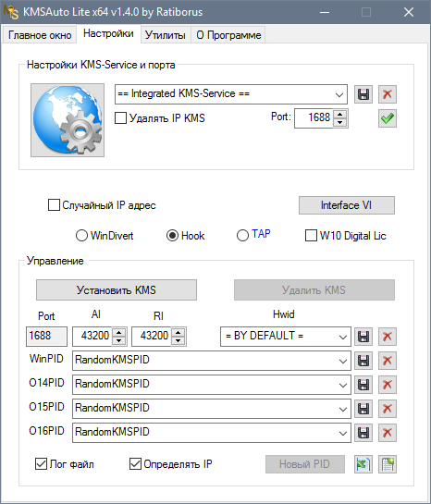Enable the Удалять IP KMS checkbox

[120, 118]
